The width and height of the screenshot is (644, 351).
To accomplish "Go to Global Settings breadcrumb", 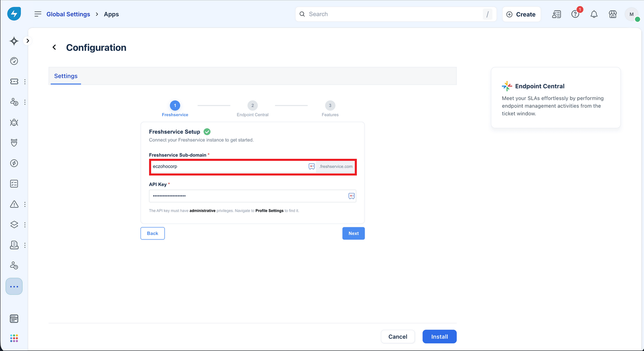I will click(68, 14).
